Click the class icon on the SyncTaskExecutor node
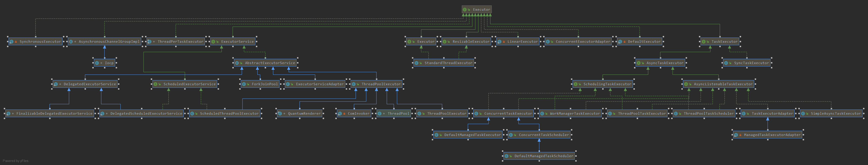Image resolution: width=868 pixels, height=165 pixels. pos(726,63)
